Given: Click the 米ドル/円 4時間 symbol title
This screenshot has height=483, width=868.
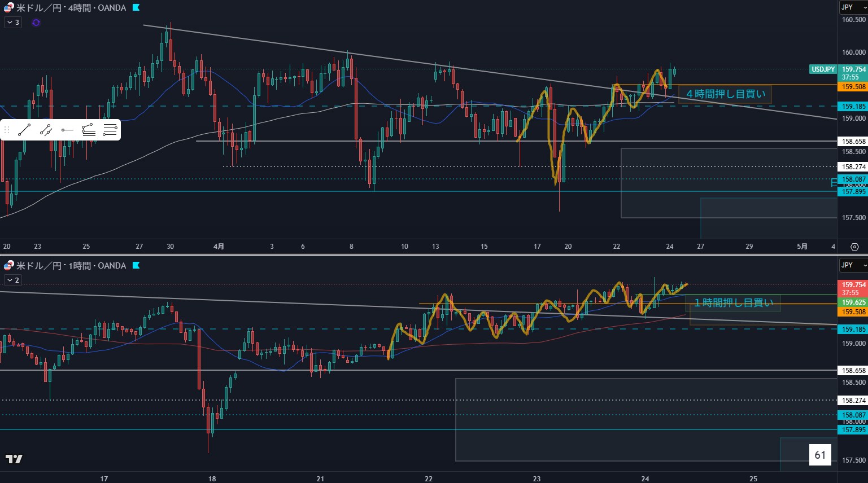Looking at the screenshot, I should click(x=71, y=8).
